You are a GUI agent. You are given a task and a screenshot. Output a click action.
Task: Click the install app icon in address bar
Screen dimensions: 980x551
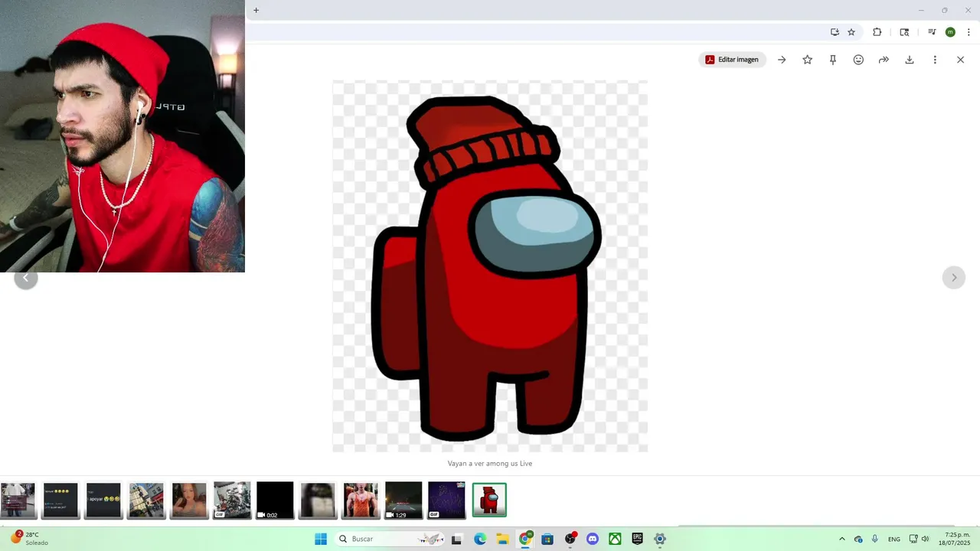[x=835, y=32]
